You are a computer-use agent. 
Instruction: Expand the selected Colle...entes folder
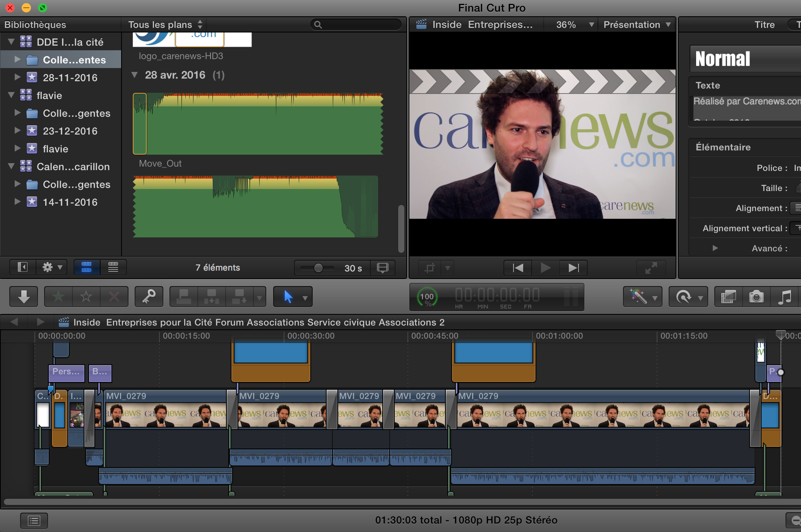pyautogui.click(x=17, y=60)
